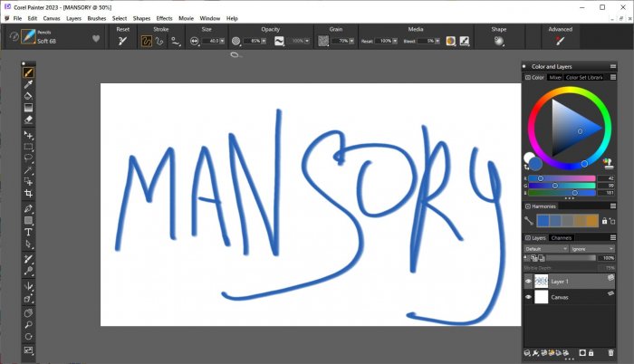Select the Layer Adjuster tool

coord(28,135)
